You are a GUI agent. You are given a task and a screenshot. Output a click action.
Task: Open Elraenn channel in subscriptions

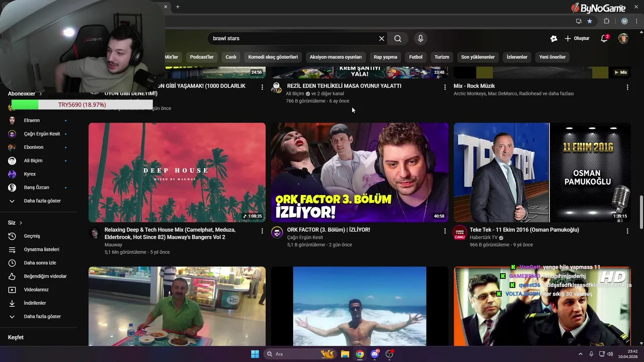pos(39,121)
